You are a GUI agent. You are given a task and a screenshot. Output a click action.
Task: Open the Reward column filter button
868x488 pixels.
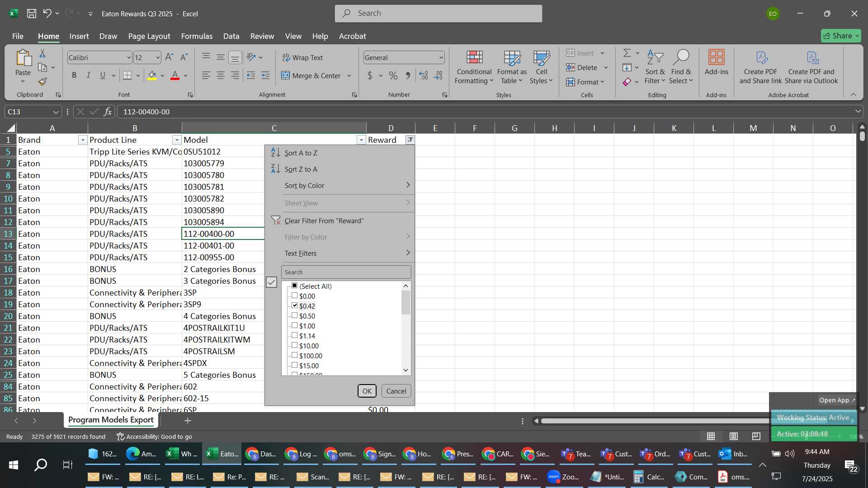410,140
